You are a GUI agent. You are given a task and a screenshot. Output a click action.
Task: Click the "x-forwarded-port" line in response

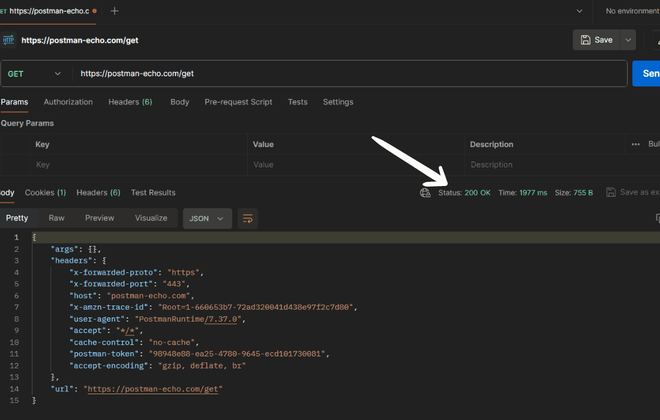click(x=129, y=284)
